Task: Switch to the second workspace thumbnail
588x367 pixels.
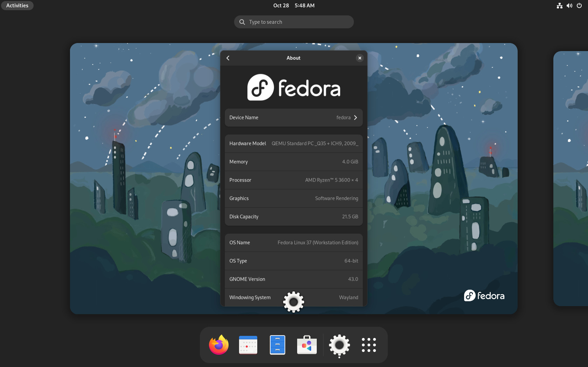Action: [570, 178]
